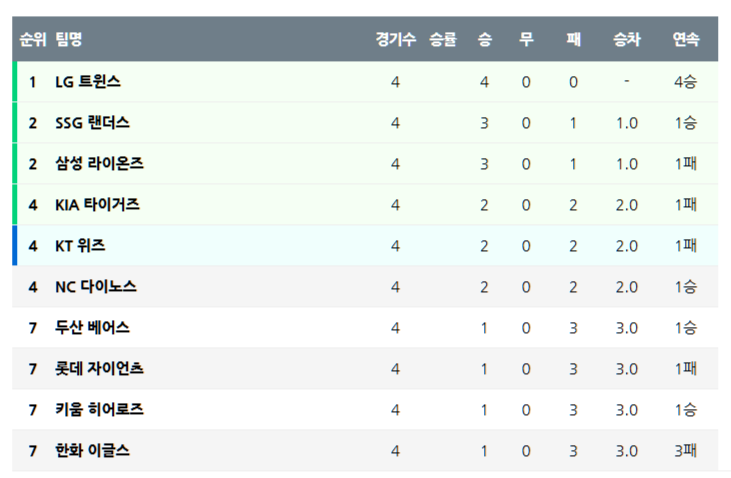Open the 롯데 자이언츠 team link
This screenshot has height=478, width=731.
tap(99, 369)
